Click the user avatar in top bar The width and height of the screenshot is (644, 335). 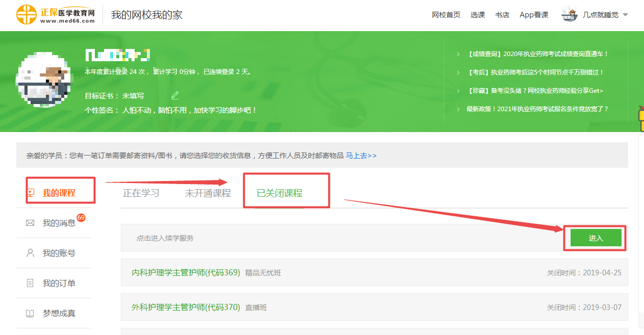click(569, 15)
